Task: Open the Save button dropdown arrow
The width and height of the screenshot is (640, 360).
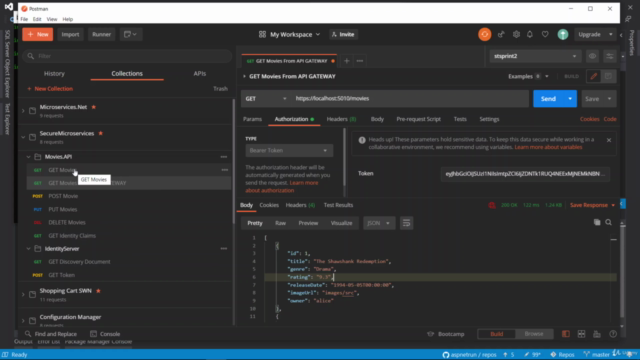Action: click(x=609, y=99)
